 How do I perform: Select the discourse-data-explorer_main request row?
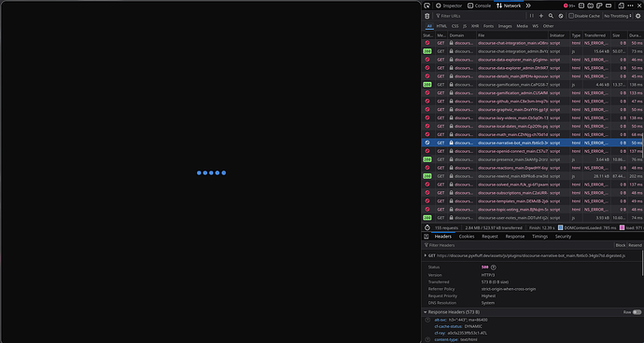click(x=532, y=60)
